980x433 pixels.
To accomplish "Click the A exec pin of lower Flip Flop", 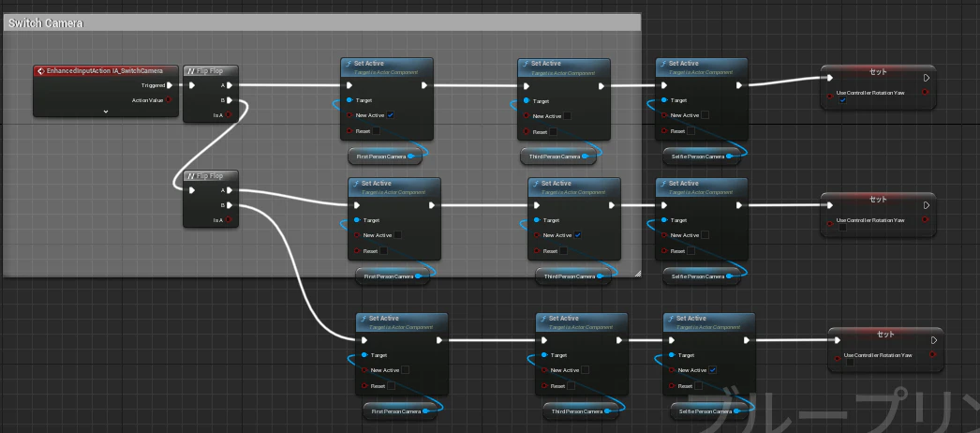I will point(230,190).
